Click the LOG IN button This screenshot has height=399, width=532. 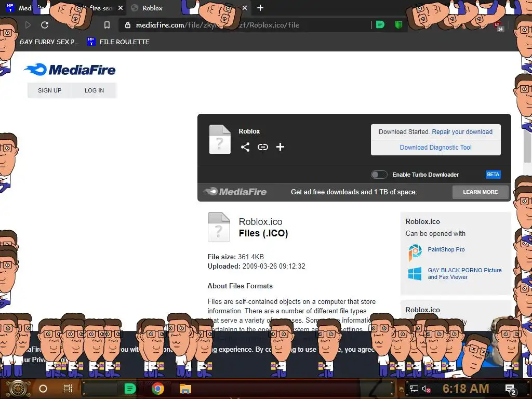coord(95,90)
